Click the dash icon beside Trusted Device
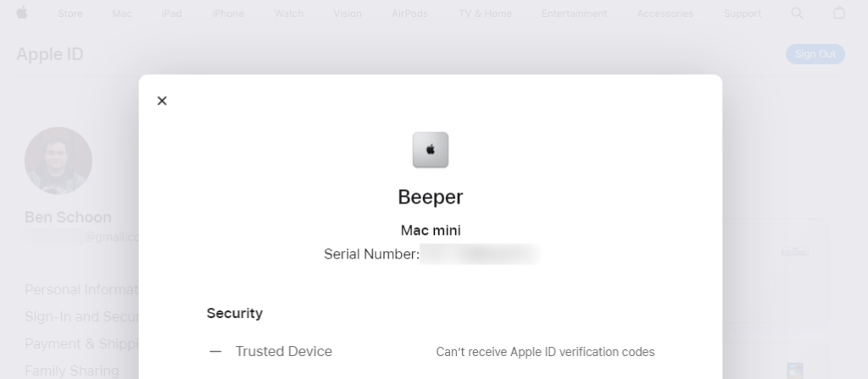Screen dimensions: 868x379 coord(215,351)
